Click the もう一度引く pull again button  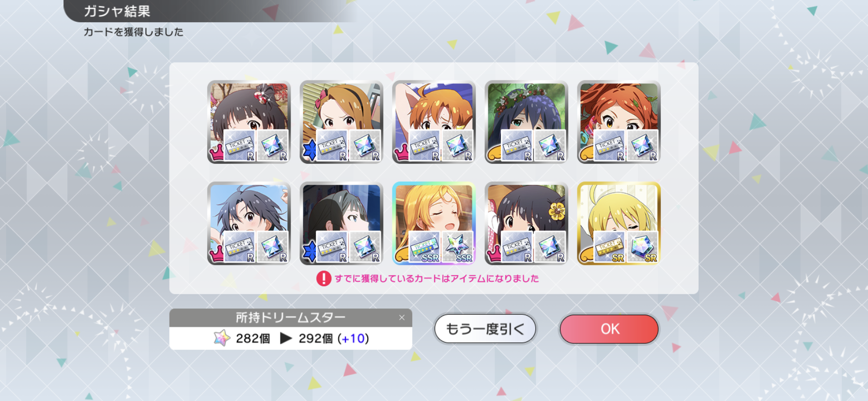pyautogui.click(x=485, y=329)
